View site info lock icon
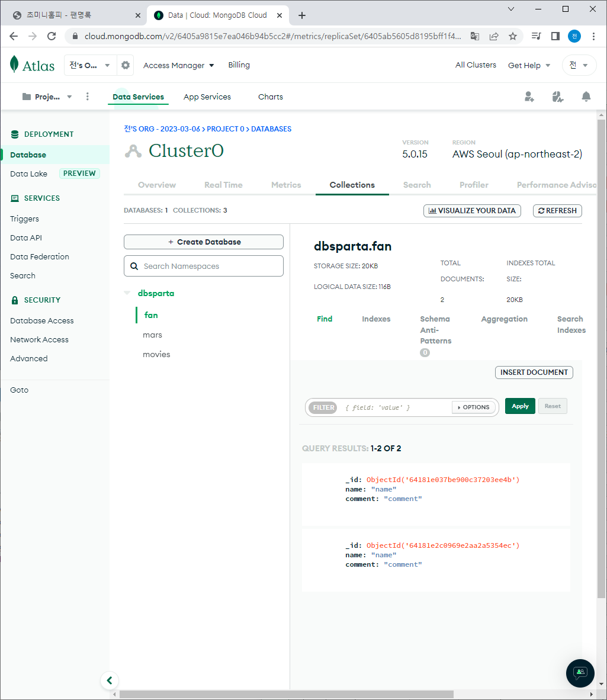This screenshot has width=607, height=700. coord(75,36)
